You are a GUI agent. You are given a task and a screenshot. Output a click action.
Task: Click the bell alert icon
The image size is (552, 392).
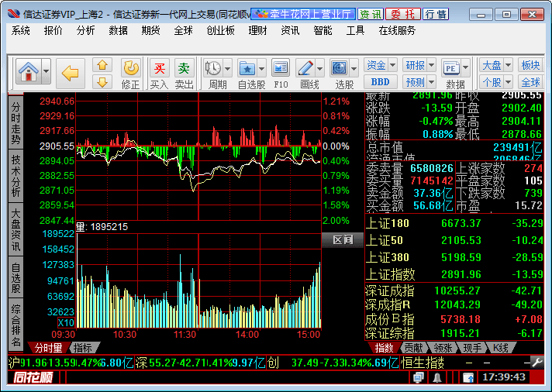pos(437,377)
